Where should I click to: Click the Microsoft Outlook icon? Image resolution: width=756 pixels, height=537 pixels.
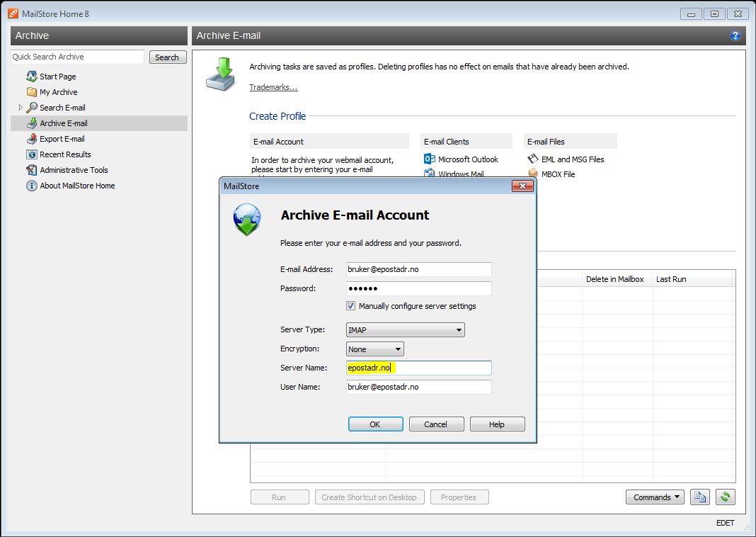[430, 159]
